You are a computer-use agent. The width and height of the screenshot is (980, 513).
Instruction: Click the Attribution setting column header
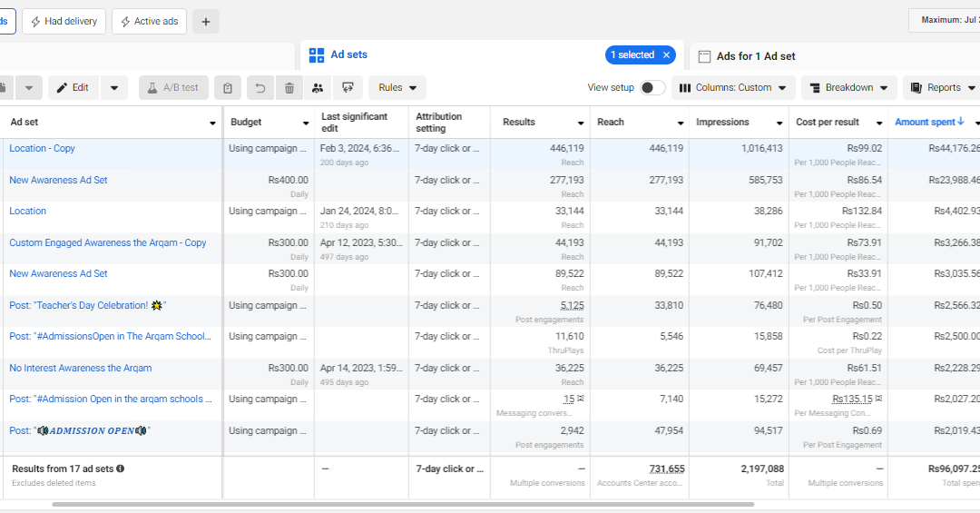coord(449,123)
